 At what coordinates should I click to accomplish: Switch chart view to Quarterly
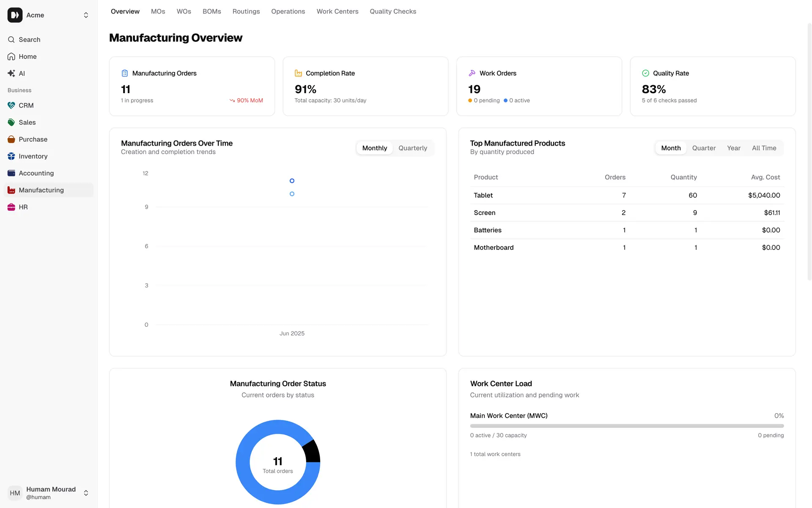click(413, 148)
